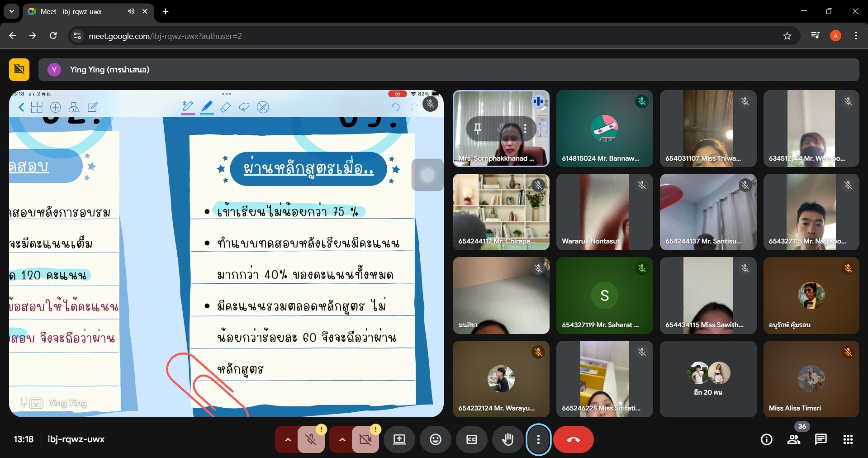Viewport: 868px width, 458px height.
Task: Open the browser tab search dropdown
Action: coord(11,11)
